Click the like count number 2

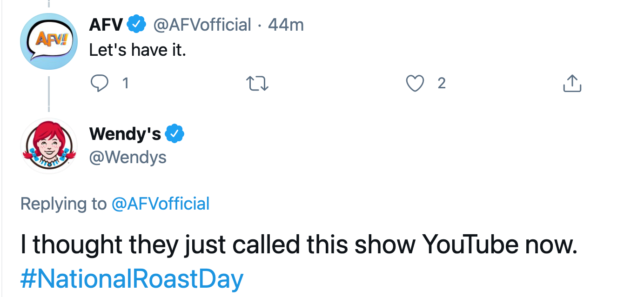(442, 84)
